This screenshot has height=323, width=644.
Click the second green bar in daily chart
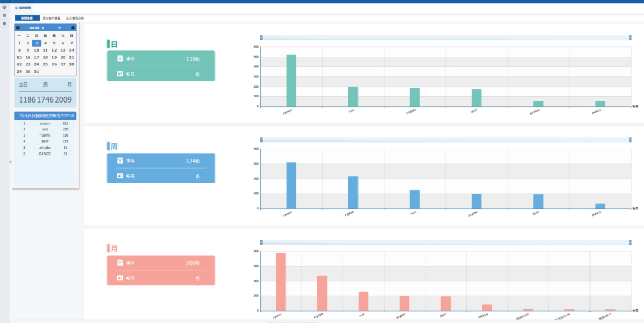pos(353,96)
